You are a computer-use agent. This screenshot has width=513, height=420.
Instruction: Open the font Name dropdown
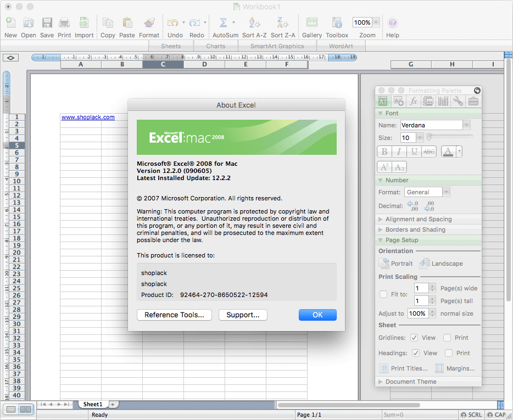coord(467,125)
